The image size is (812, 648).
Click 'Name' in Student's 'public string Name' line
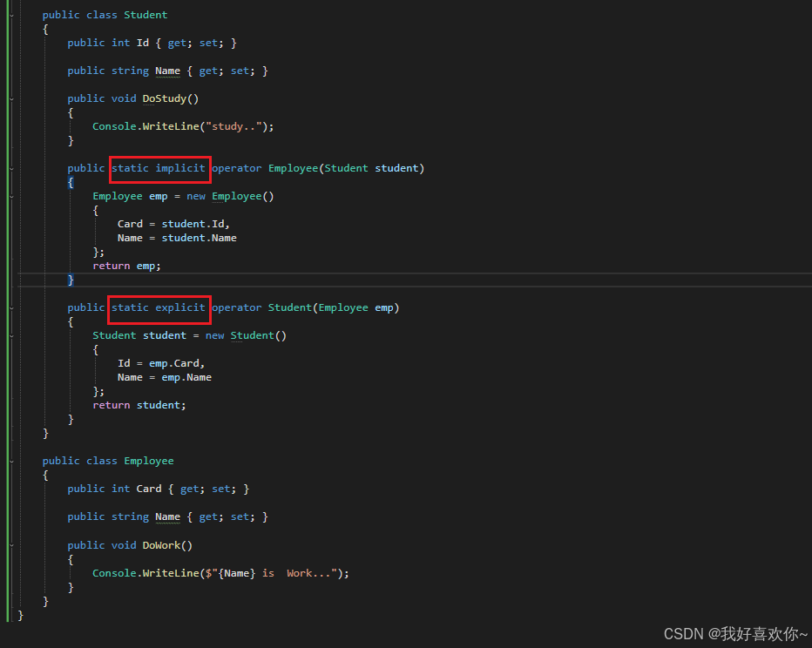point(168,71)
